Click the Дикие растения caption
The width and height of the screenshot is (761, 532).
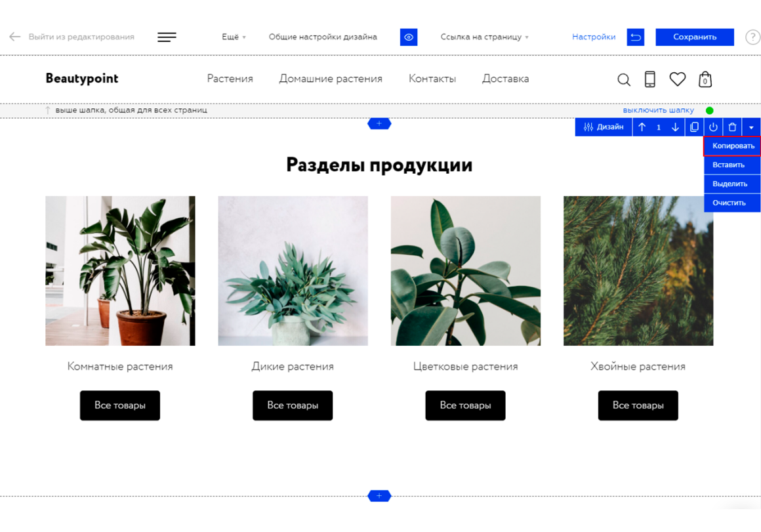pyautogui.click(x=293, y=367)
